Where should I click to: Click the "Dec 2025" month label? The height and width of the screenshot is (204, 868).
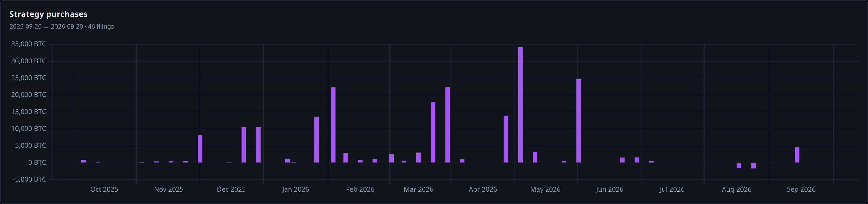[231, 189]
